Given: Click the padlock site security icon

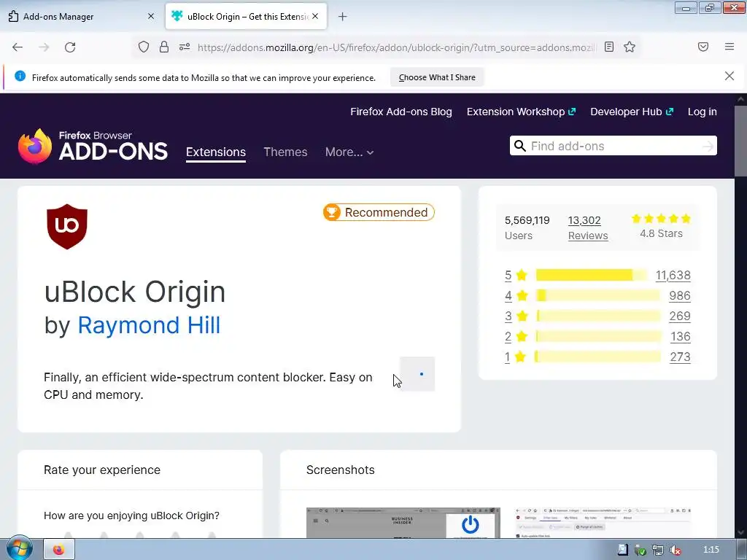Looking at the screenshot, I should 164,47.
